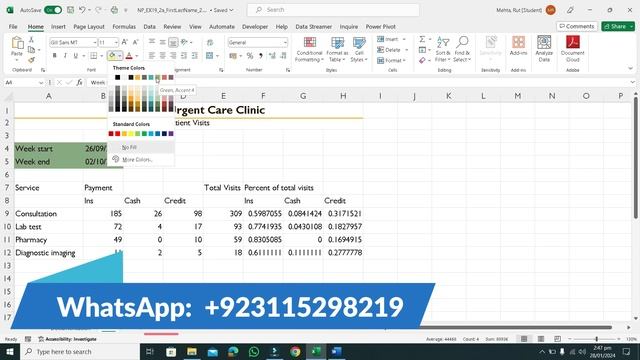The width and height of the screenshot is (640, 360).
Task: Click More Colors in the fill menu
Action: coord(141,160)
